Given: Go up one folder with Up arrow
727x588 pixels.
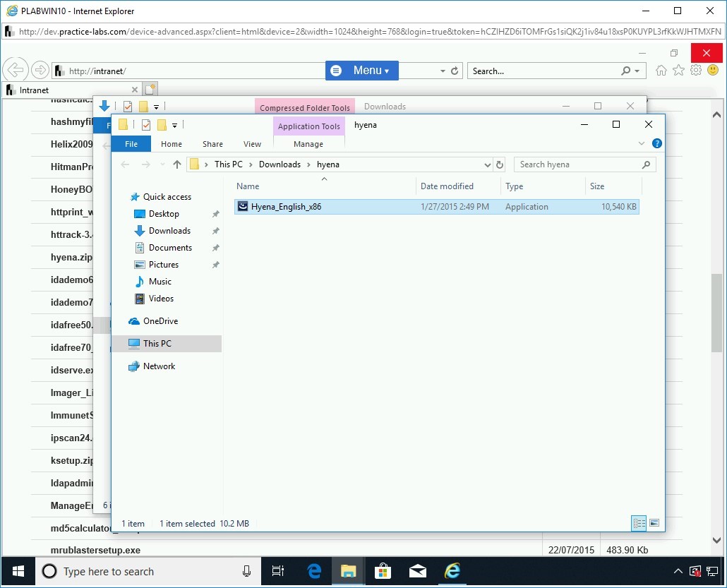Looking at the screenshot, I should click(177, 164).
